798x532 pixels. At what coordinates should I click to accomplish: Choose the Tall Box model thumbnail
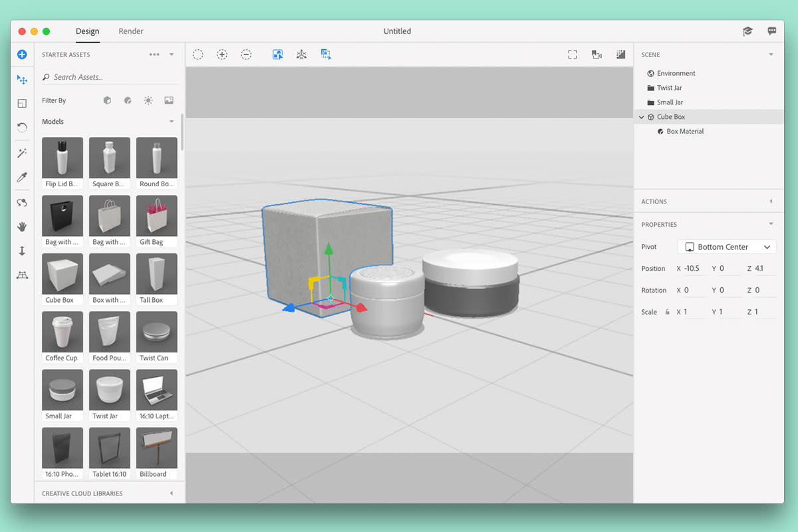tap(157, 274)
